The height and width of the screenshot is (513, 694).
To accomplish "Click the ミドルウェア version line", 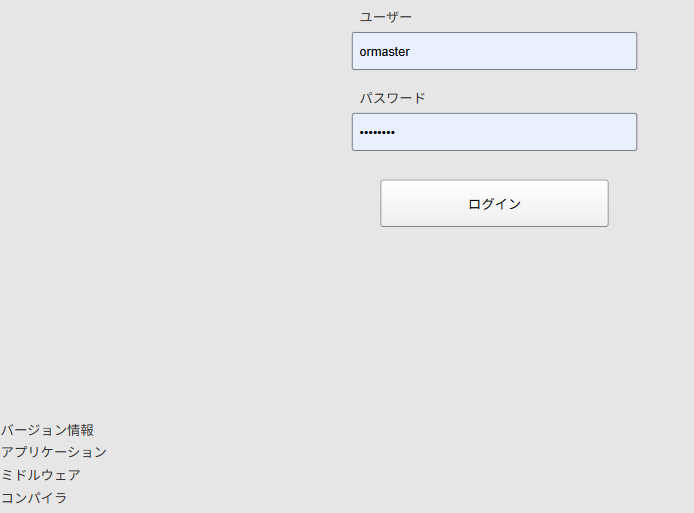I will pyautogui.click(x=41, y=475).
